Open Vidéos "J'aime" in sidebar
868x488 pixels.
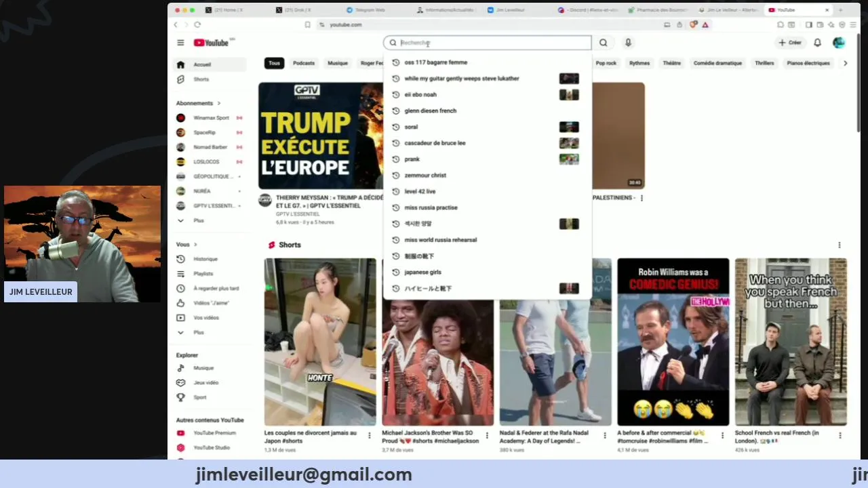[x=210, y=303]
